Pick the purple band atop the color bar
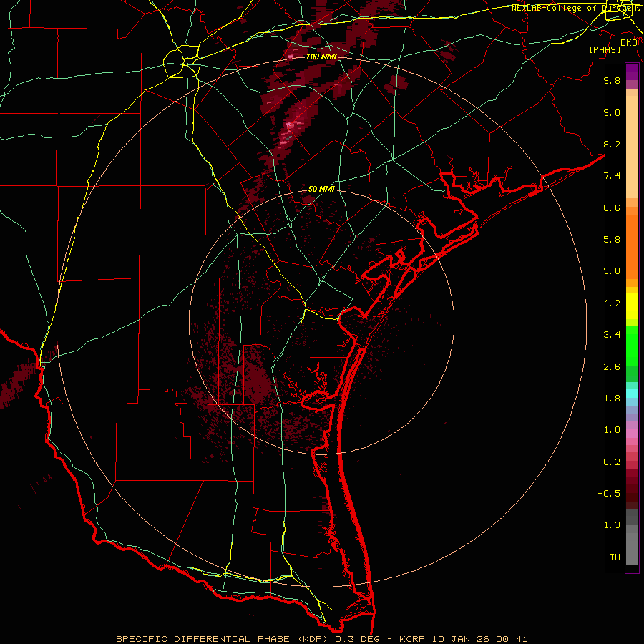The image size is (644, 644). (632, 72)
